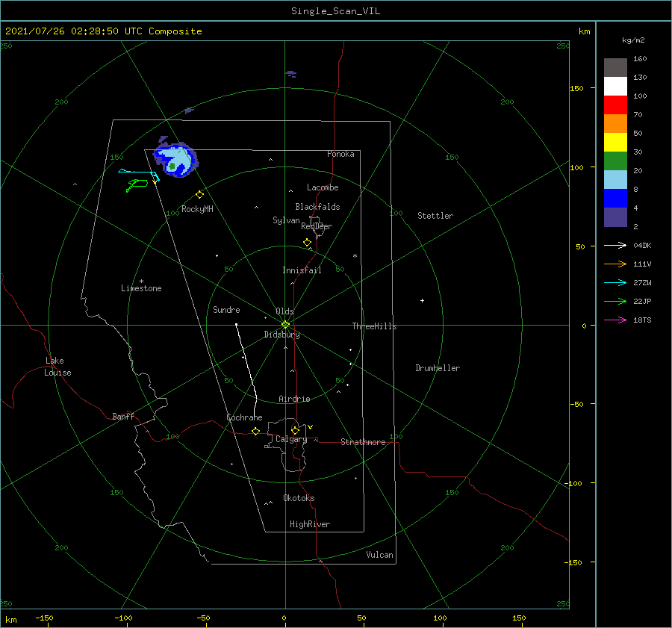Viewport: 672px width, 628px height.
Task: Click the 22JP legend label
Action: tap(642, 302)
